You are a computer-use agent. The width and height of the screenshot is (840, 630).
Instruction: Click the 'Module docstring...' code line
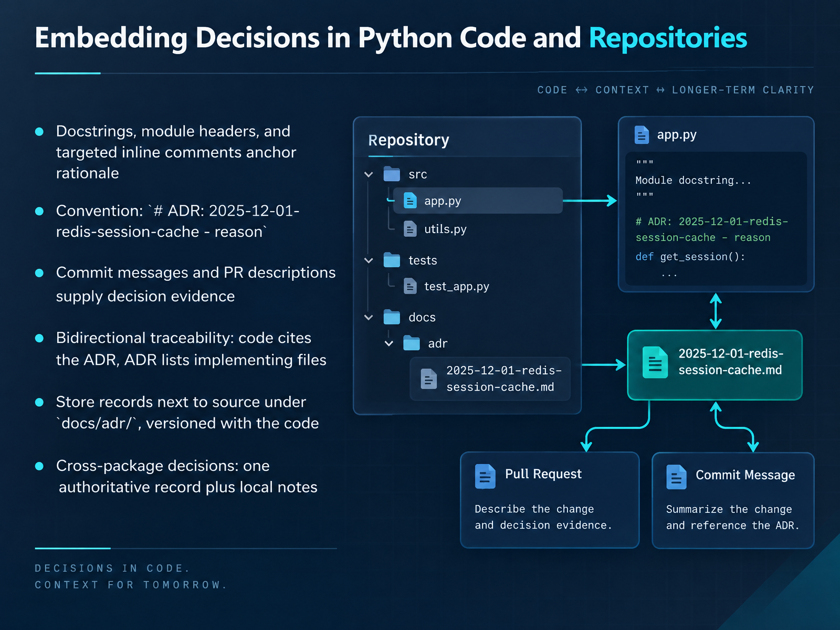coord(694,180)
